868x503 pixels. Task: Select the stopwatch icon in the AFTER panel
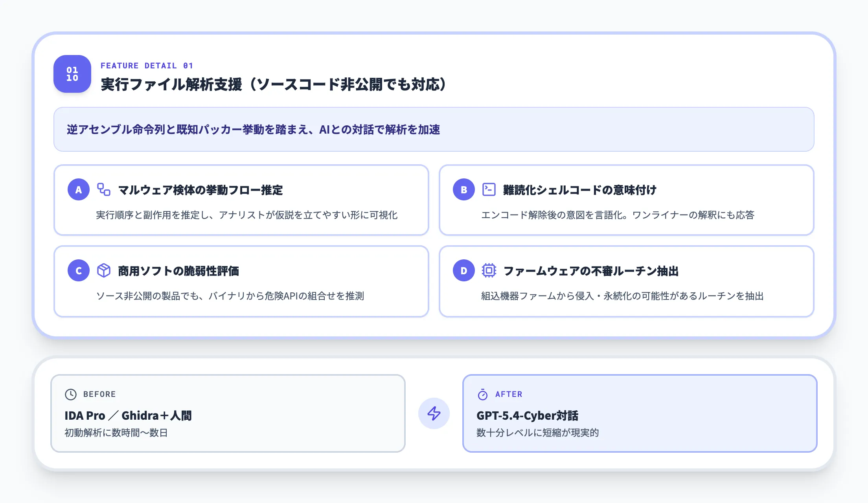coord(483,394)
